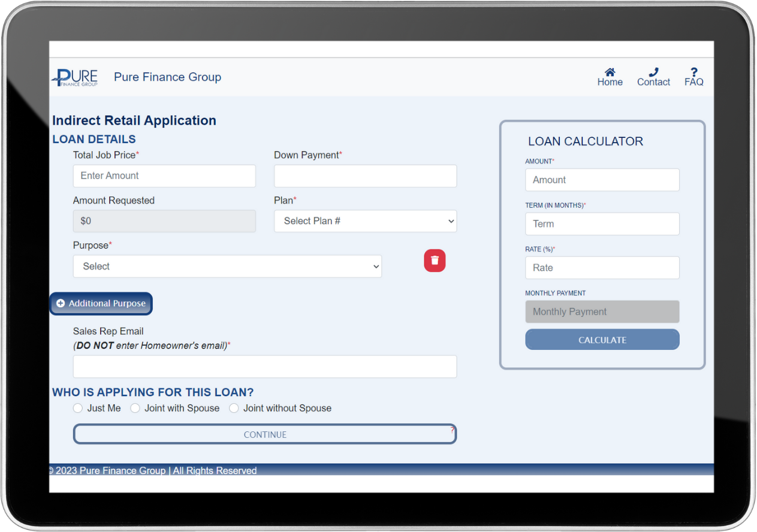This screenshot has height=532, width=757.
Task: Click the Term in months field
Action: [x=602, y=223]
